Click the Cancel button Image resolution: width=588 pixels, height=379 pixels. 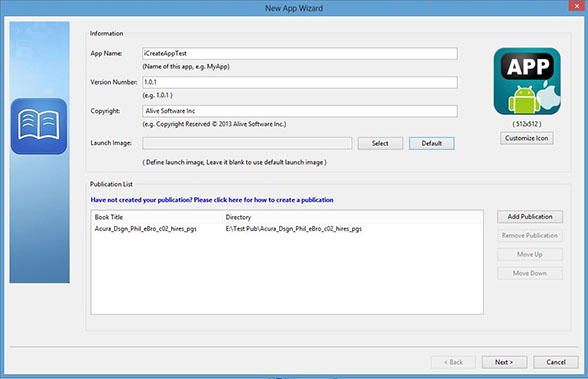pos(556,362)
